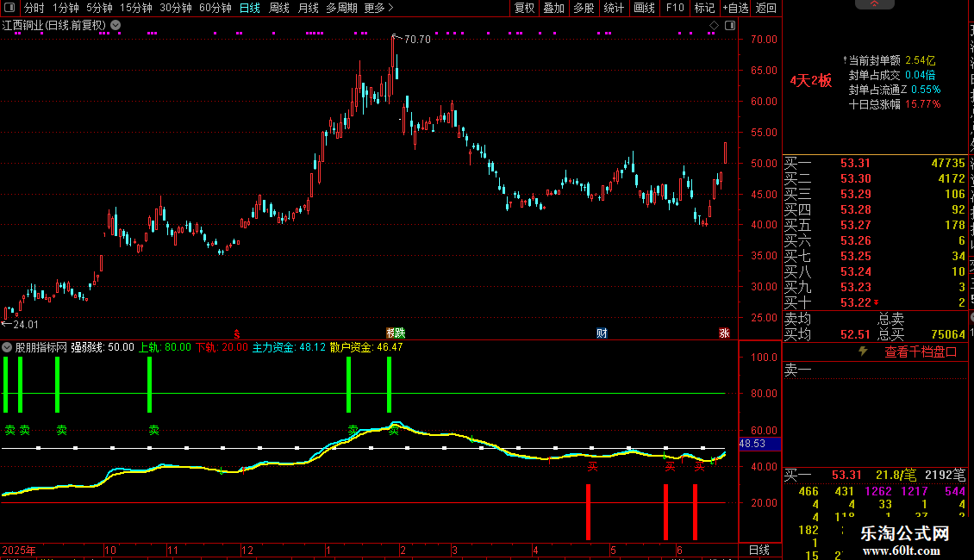Click the 移跌 event marker on timeline
This screenshot has width=974, height=560.
pyautogui.click(x=396, y=333)
